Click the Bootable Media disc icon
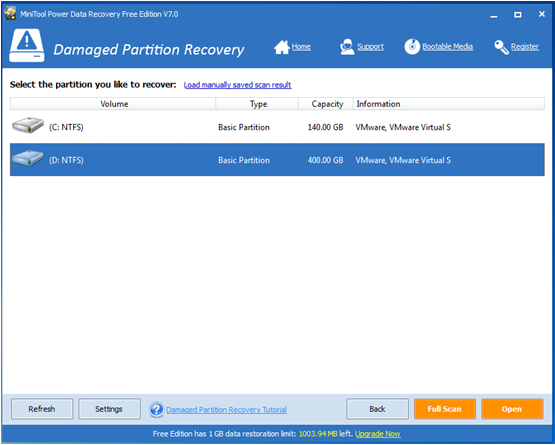The width and height of the screenshot is (555, 445). pyautogui.click(x=412, y=47)
